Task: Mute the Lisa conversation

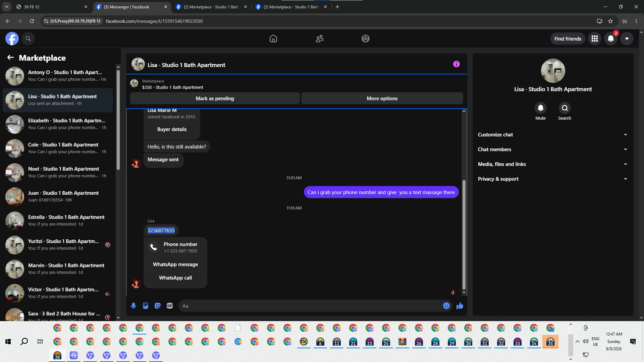Action: pyautogui.click(x=541, y=108)
